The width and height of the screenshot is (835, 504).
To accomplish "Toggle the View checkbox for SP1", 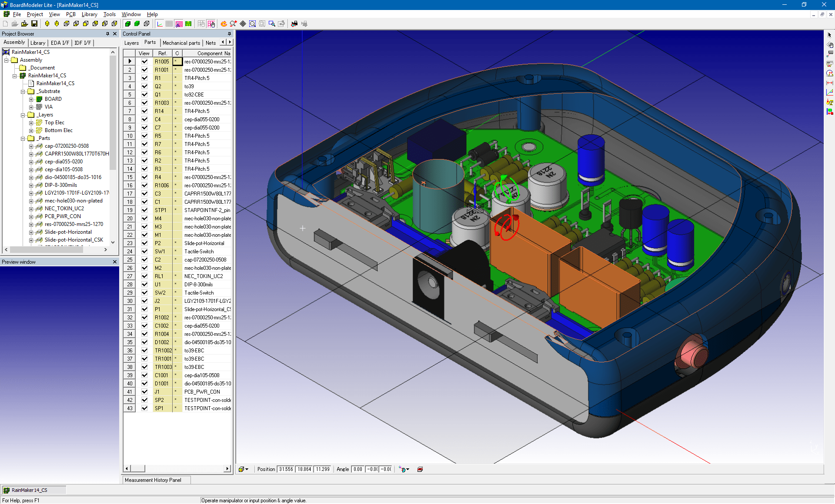I will coord(144,408).
